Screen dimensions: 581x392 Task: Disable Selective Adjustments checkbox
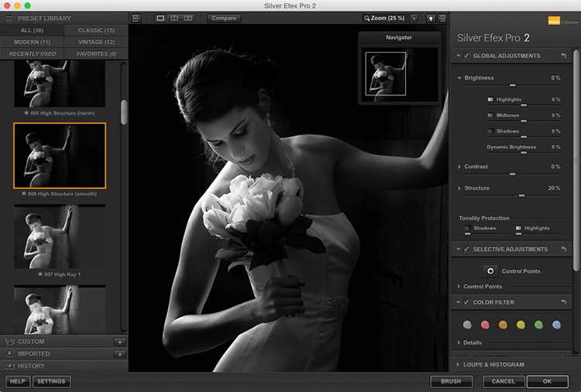(x=466, y=249)
